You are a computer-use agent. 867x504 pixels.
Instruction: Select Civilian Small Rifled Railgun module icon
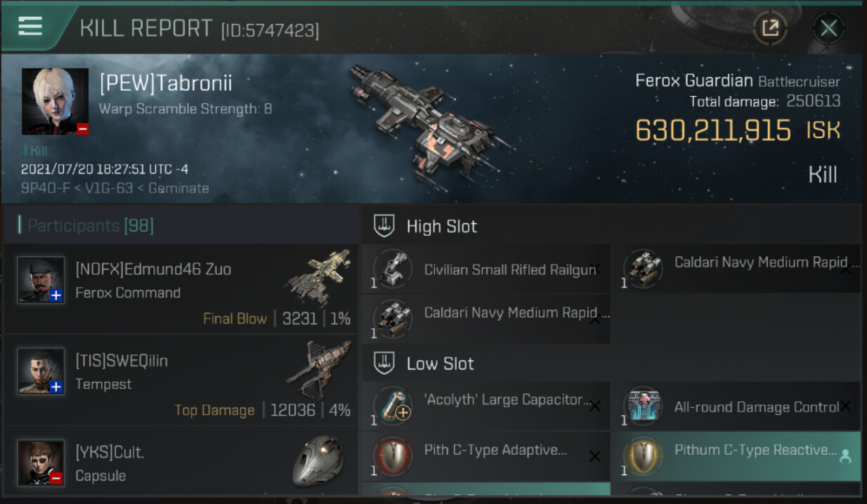tap(392, 269)
